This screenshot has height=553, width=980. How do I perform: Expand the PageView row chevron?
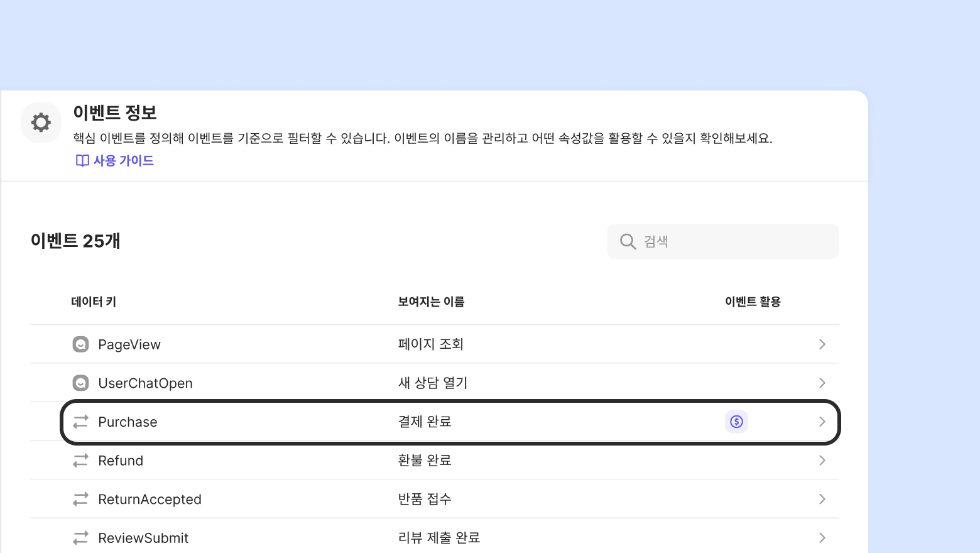(822, 344)
